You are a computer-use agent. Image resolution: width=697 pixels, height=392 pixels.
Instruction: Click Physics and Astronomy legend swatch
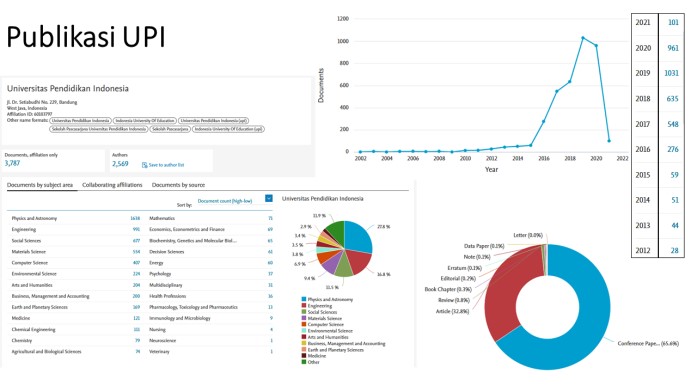(304, 299)
